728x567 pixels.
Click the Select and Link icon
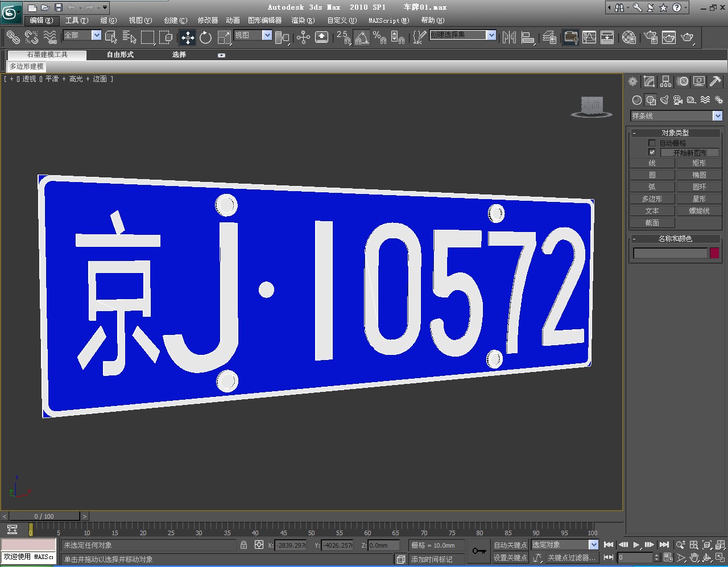tap(13, 38)
